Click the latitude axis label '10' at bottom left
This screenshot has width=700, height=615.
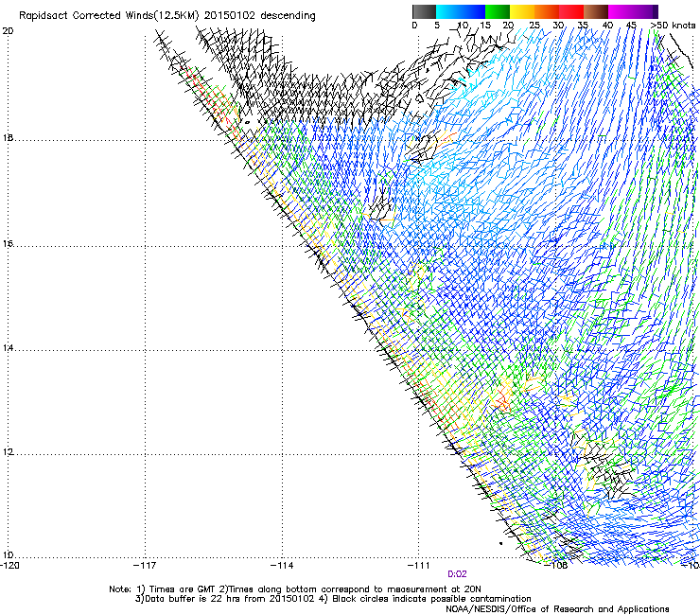click(x=8, y=555)
